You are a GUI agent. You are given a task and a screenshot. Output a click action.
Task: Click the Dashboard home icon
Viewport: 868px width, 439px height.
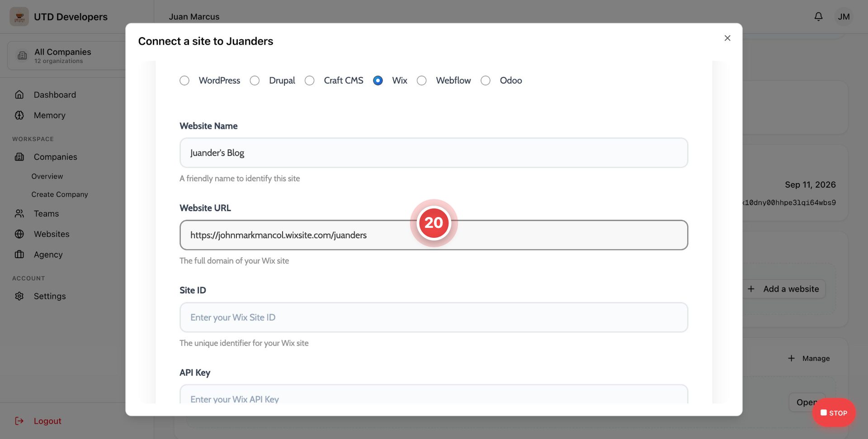19,94
